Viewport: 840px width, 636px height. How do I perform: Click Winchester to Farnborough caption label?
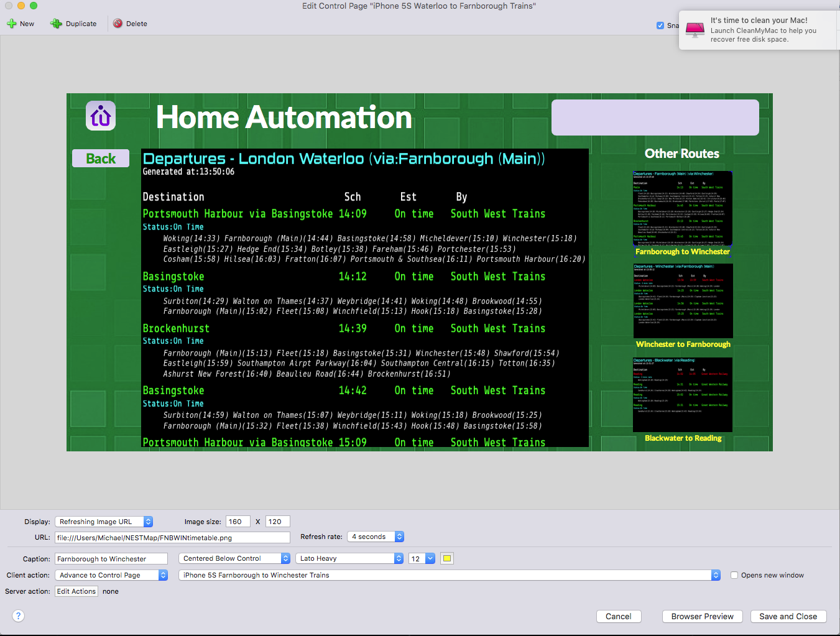(x=683, y=344)
